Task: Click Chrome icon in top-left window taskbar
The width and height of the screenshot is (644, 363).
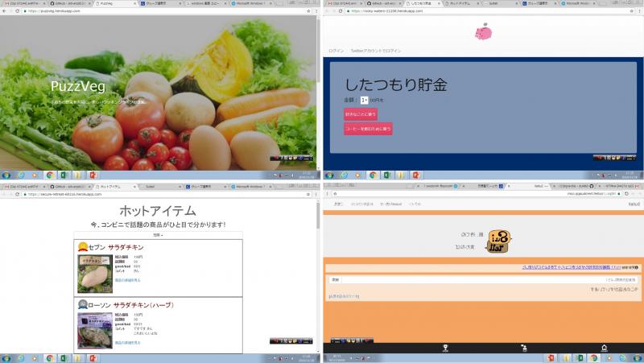Action: 50,175
